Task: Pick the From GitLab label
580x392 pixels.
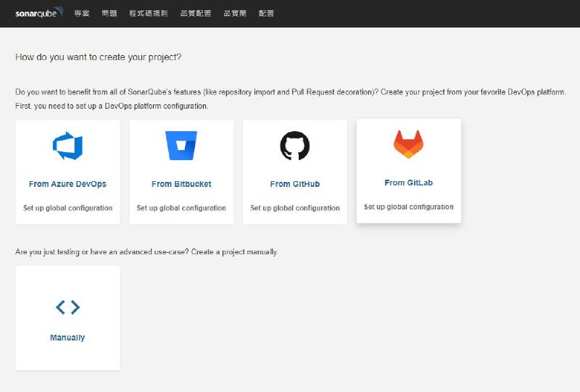Action: 409,183
